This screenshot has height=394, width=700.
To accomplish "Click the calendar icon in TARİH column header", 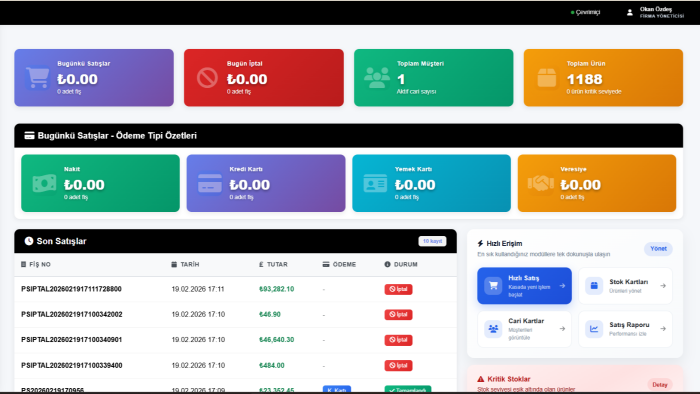I will tap(174, 265).
